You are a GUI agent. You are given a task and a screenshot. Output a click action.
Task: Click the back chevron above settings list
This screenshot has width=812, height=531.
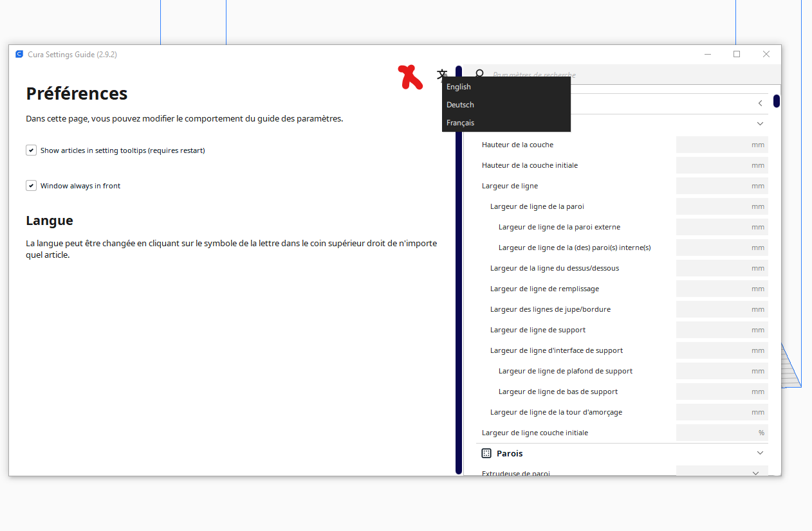[760, 104]
